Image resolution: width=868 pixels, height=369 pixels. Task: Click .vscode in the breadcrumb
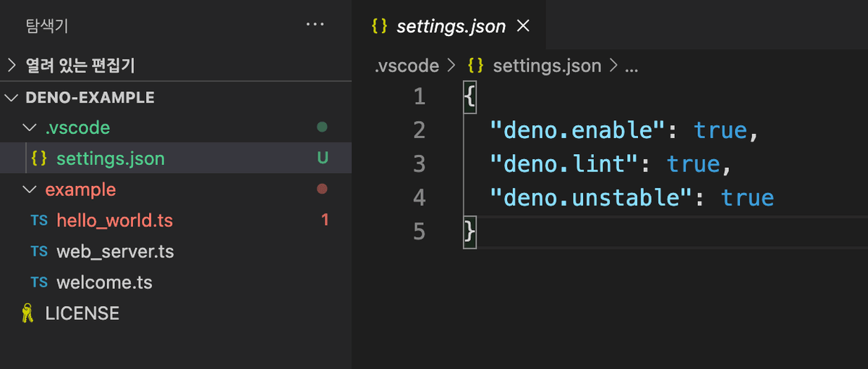pyautogui.click(x=407, y=66)
